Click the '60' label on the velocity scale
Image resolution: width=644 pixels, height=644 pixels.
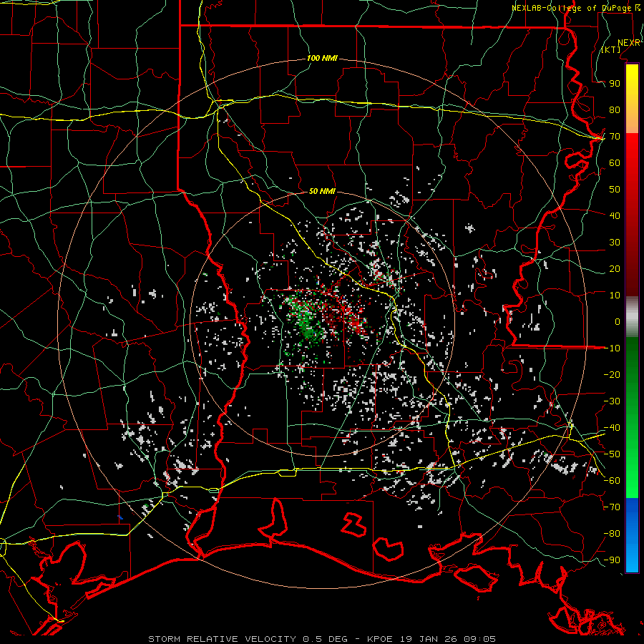click(615, 162)
